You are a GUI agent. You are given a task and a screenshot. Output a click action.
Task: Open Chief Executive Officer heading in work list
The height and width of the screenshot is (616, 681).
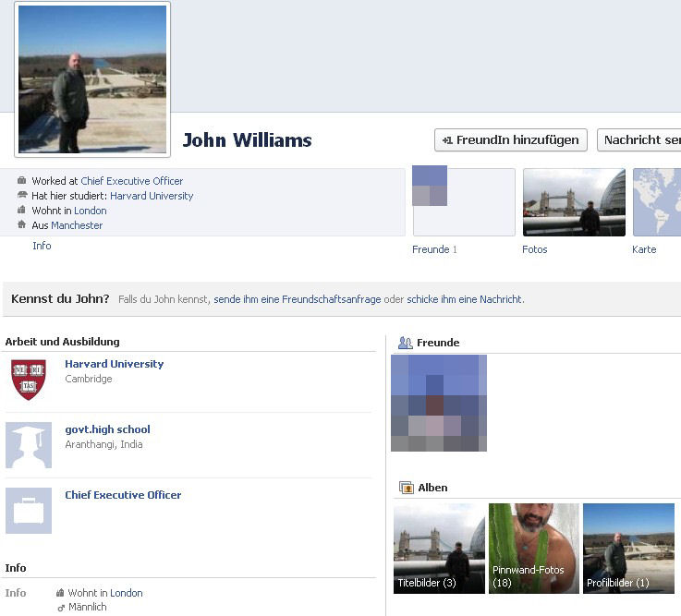[x=123, y=495]
